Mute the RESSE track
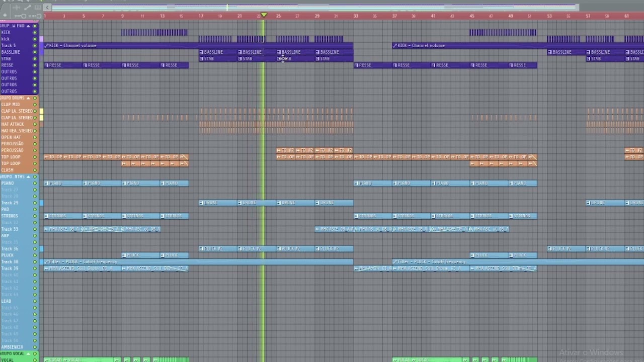The width and height of the screenshot is (644, 362). (35, 65)
